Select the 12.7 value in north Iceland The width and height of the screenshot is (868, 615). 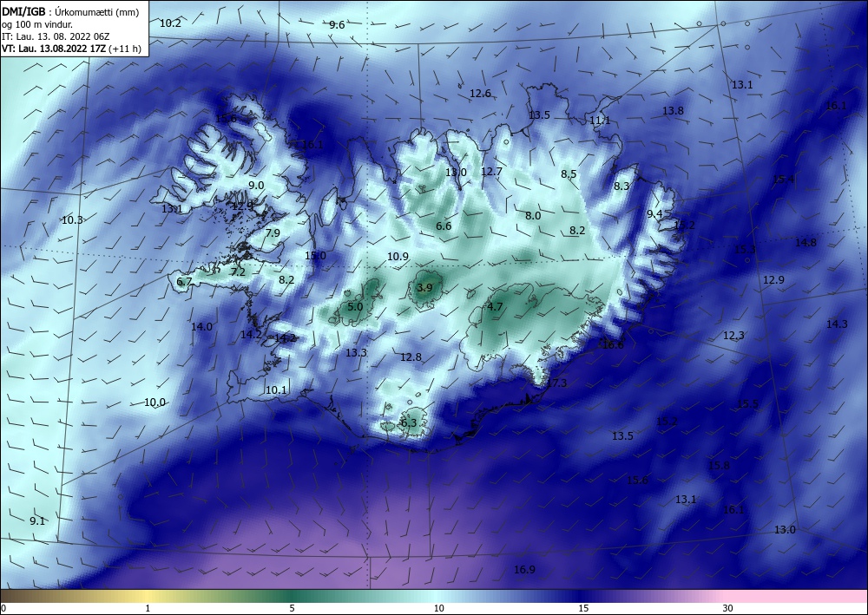491,172
